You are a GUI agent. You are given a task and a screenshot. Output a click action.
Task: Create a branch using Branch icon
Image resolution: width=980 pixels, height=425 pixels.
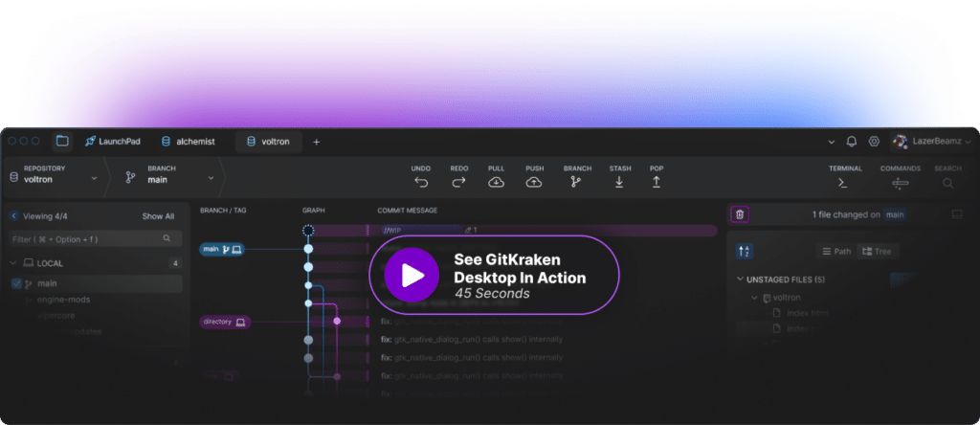point(576,182)
